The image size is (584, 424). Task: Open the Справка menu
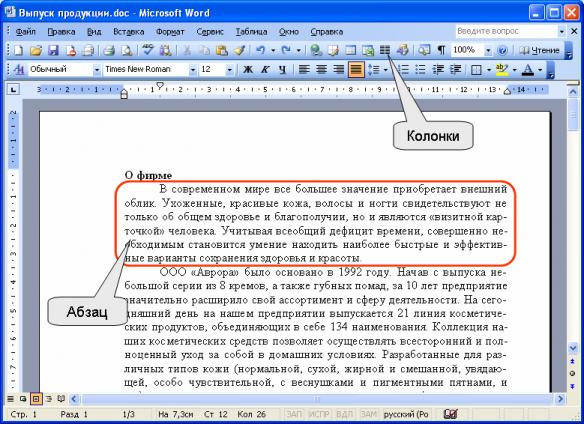(327, 32)
